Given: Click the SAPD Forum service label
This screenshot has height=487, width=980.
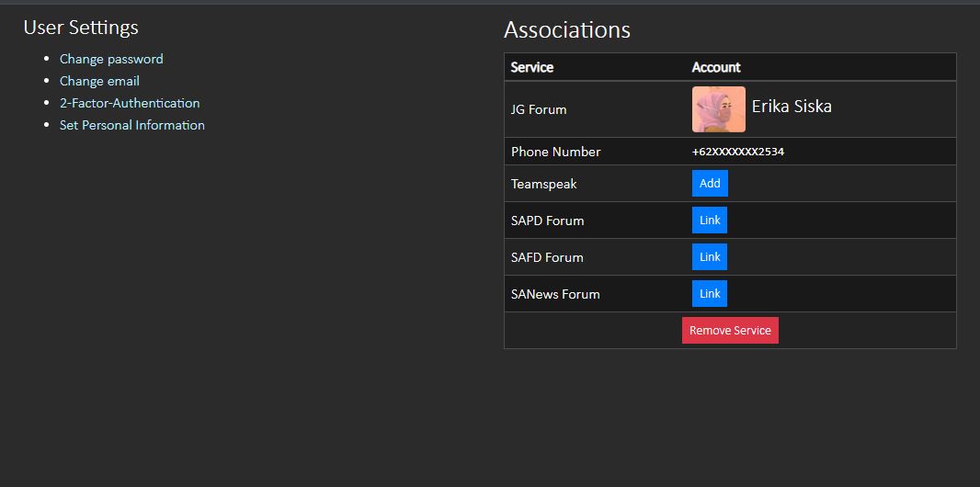Looking at the screenshot, I should tap(548, 221).
